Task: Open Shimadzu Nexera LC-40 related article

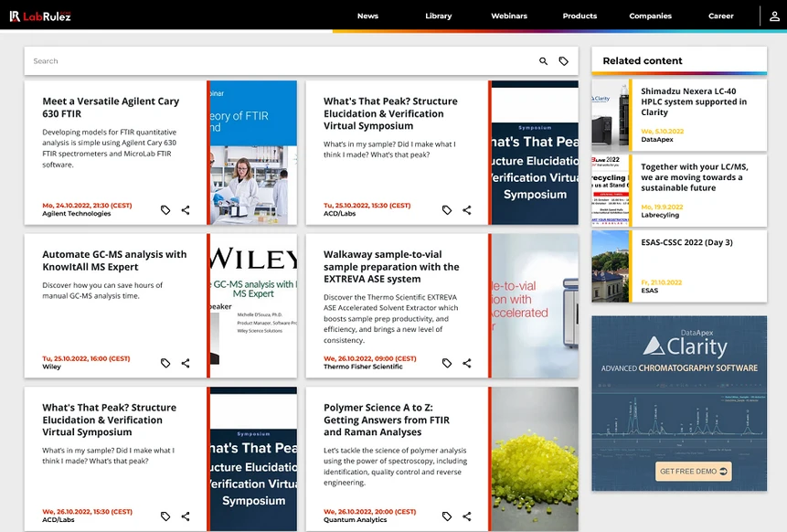Action: point(694,101)
